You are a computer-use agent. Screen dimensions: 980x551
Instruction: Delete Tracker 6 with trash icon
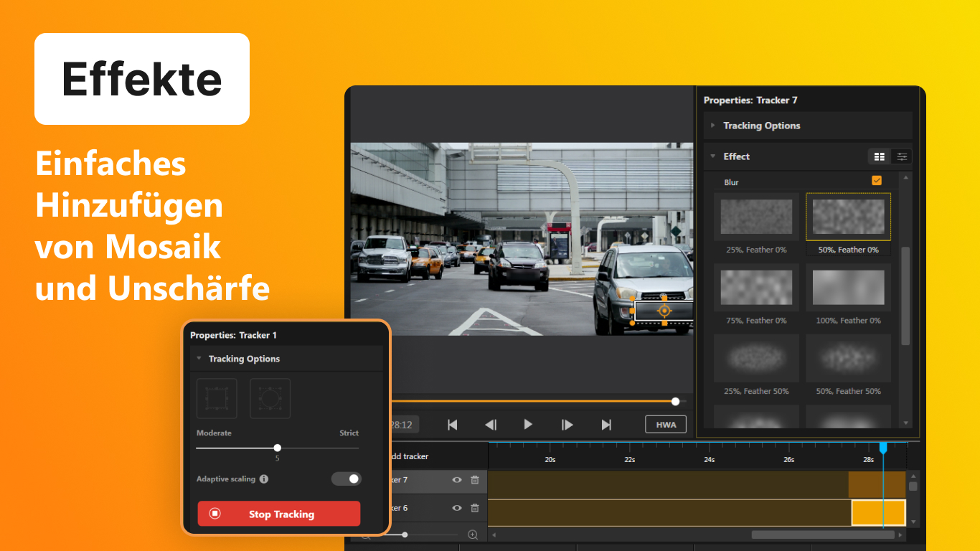click(x=474, y=508)
